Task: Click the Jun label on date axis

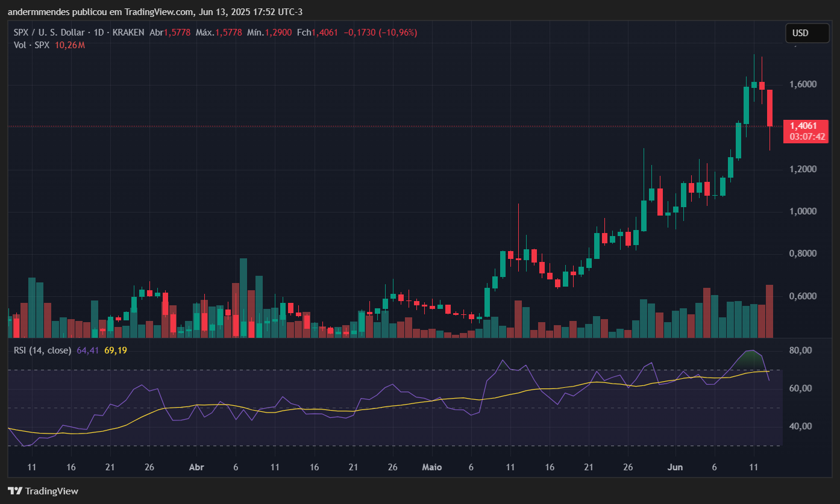Action: (675, 467)
